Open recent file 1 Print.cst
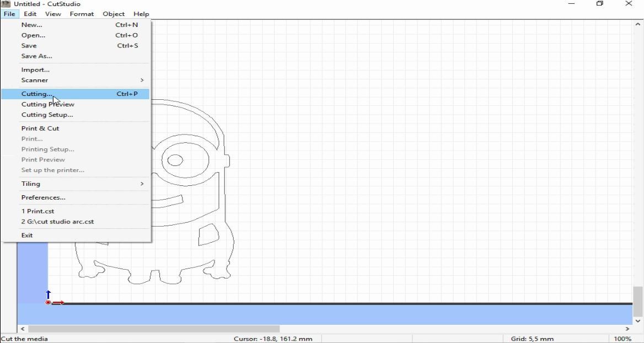Image resolution: width=644 pixels, height=343 pixels. coord(75,211)
